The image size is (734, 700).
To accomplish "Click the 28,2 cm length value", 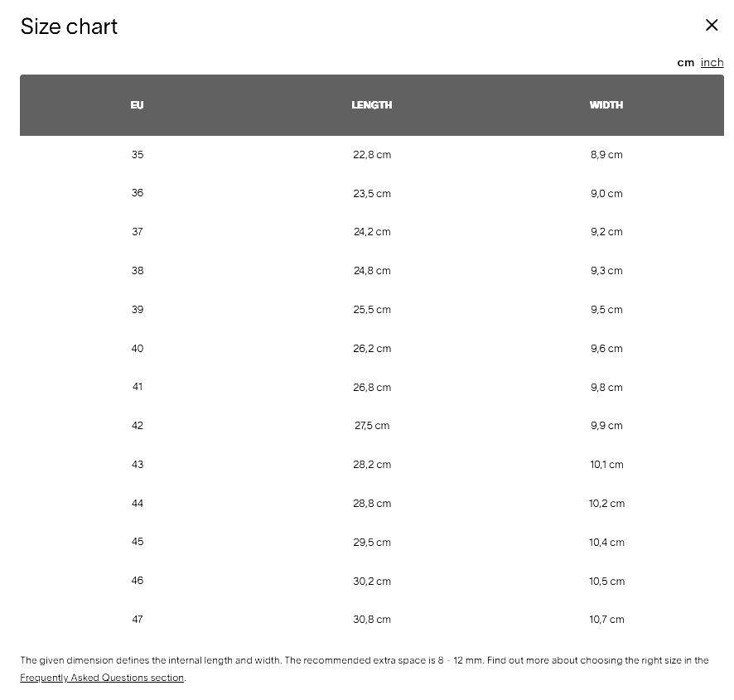I will pos(372,465).
